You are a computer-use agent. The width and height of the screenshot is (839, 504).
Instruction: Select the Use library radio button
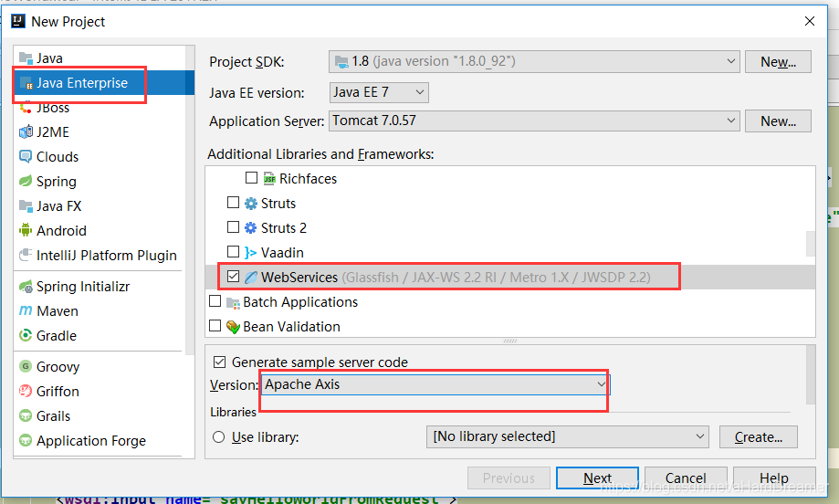(218, 437)
